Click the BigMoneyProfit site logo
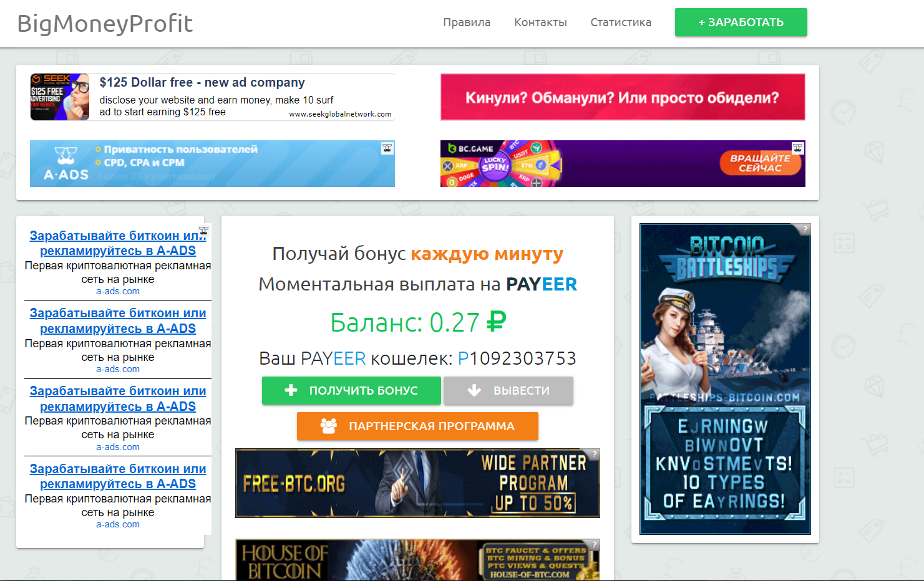 105,24
